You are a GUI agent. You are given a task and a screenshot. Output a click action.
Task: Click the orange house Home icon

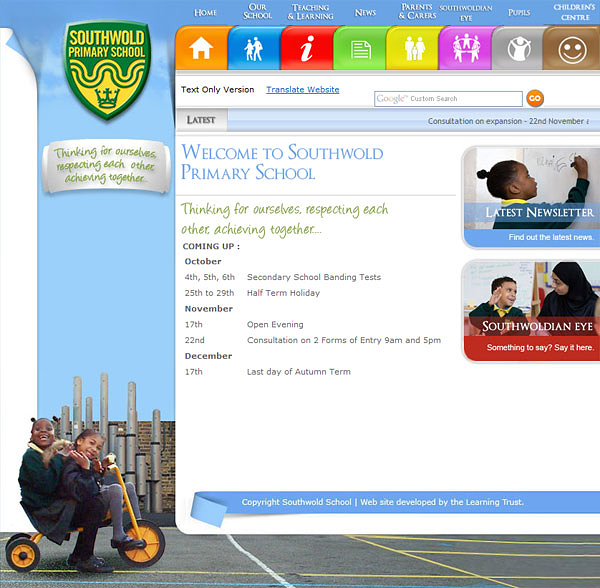(202, 48)
